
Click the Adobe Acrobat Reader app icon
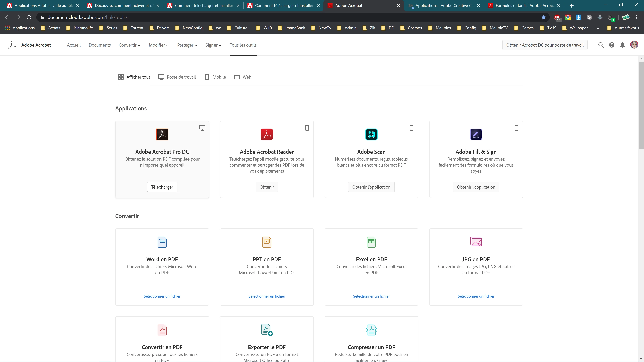[x=266, y=134]
